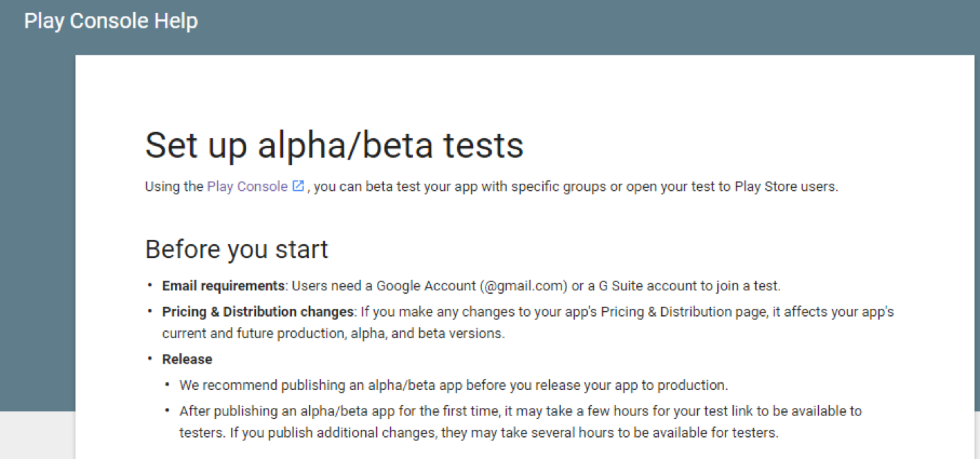Click the "We recommend publishing" sentence
980x459 pixels.
tap(454, 385)
